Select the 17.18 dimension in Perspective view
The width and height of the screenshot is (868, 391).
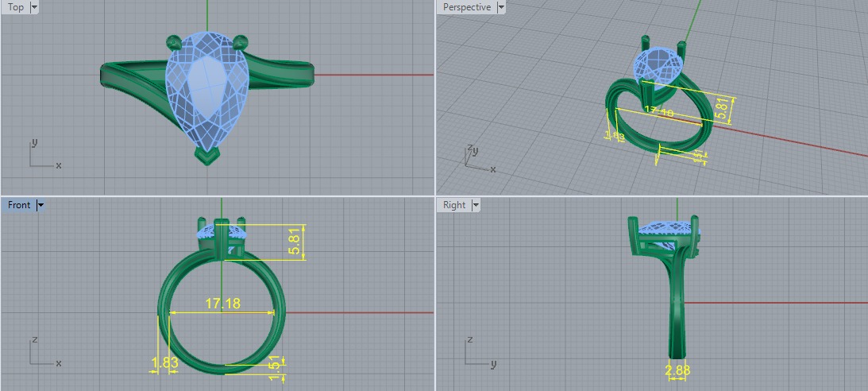[659, 112]
